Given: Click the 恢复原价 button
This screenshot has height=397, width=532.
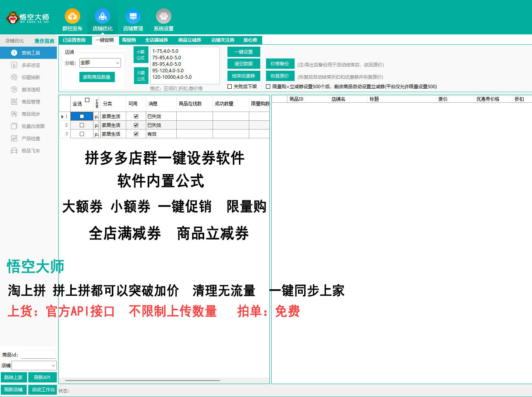Looking at the screenshot, I should click(x=280, y=76).
